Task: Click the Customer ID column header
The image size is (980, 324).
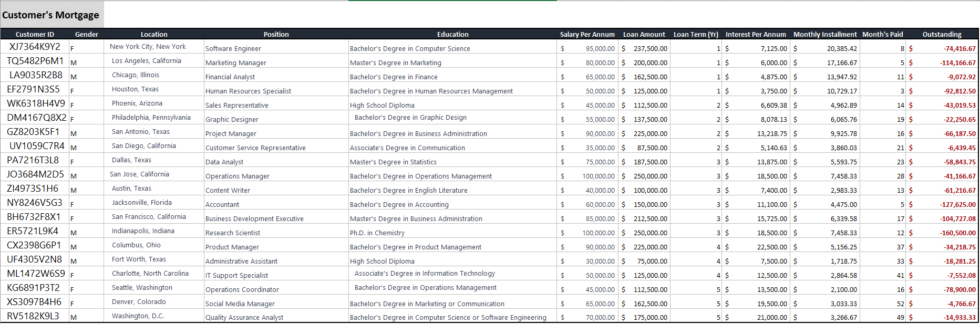Action: [x=35, y=34]
